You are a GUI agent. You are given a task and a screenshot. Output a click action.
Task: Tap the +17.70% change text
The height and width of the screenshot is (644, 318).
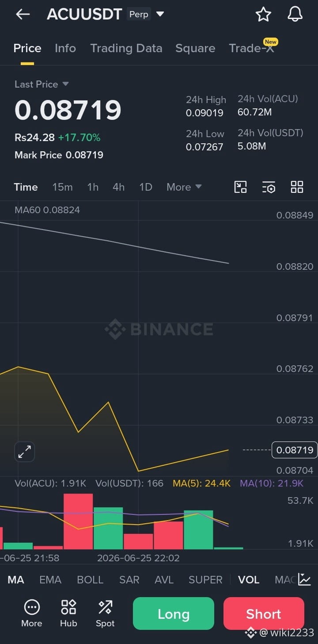click(79, 138)
